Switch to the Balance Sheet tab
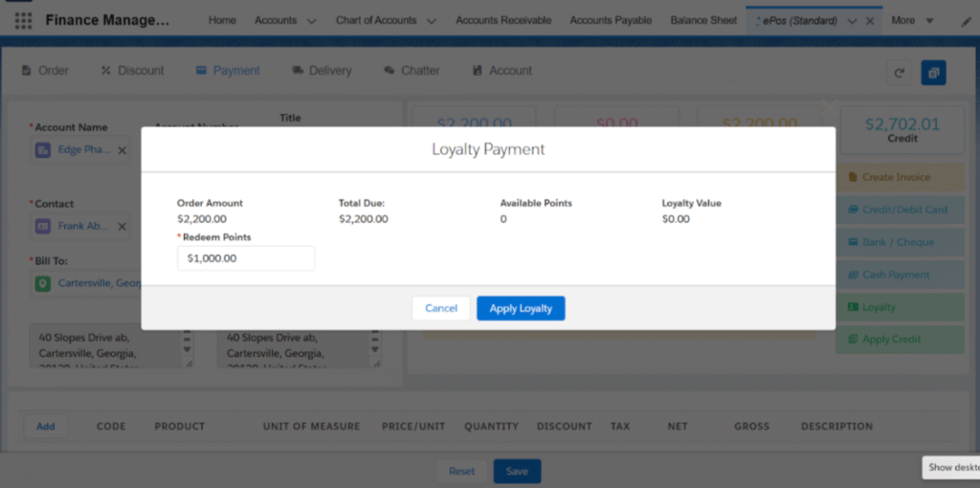Image resolution: width=980 pixels, height=488 pixels. click(703, 20)
